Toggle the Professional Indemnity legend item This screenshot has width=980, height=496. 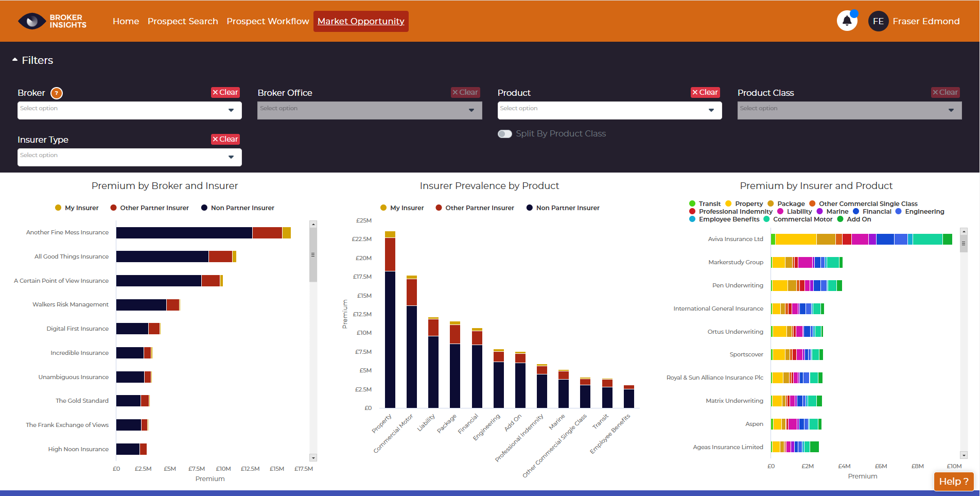[731, 212]
